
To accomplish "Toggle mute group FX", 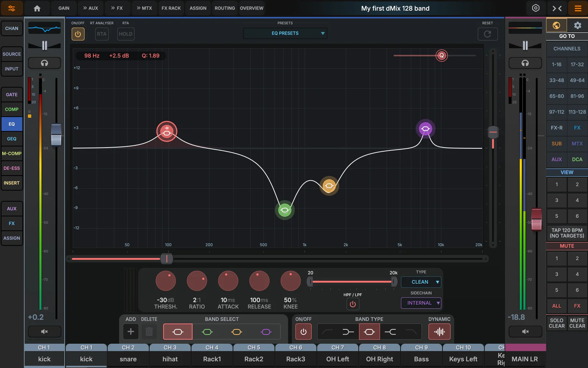I will [x=577, y=306].
